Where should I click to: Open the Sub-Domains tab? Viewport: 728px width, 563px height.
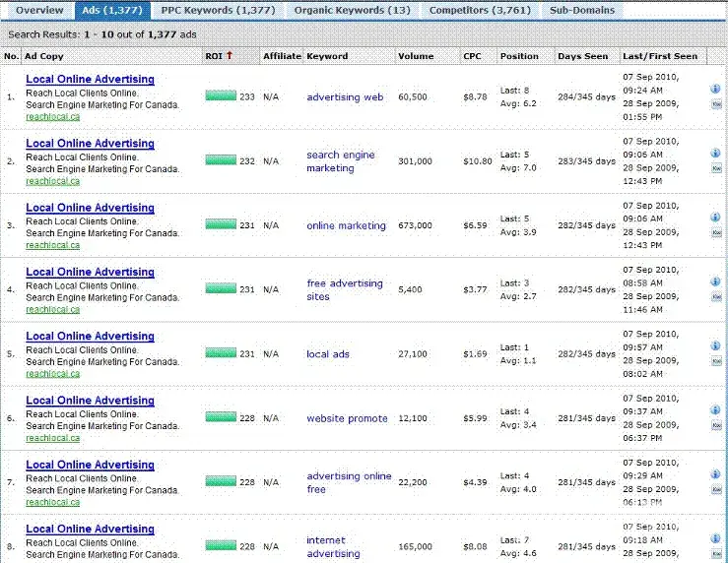(x=581, y=10)
